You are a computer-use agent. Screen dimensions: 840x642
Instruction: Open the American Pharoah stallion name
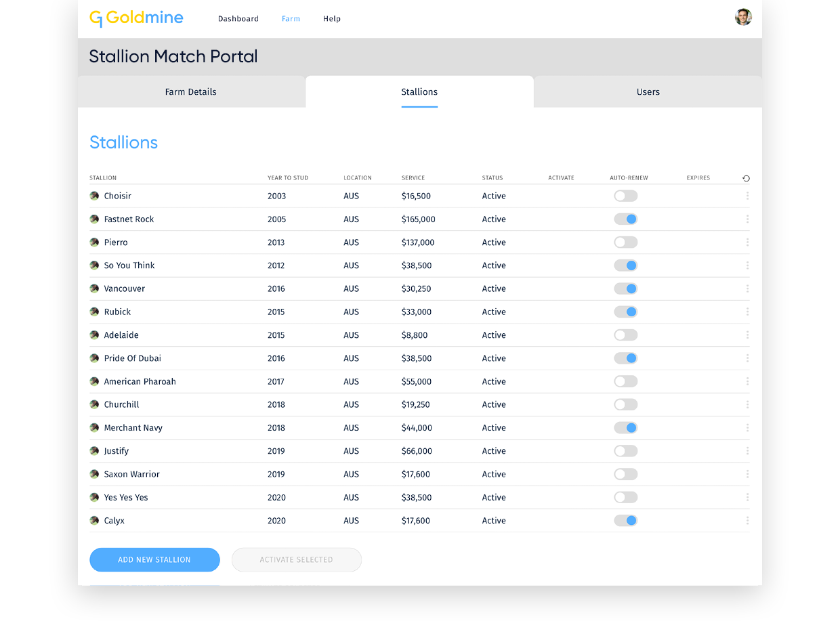[140, 381]
